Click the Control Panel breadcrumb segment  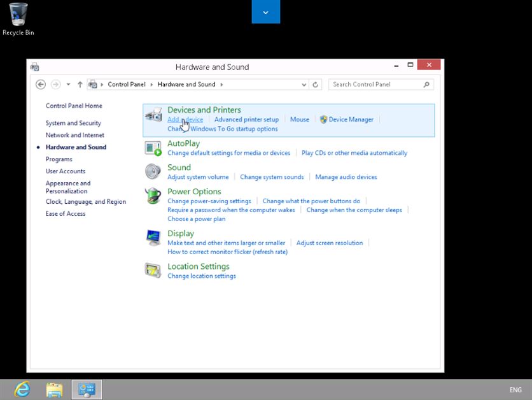pos(126,84)
